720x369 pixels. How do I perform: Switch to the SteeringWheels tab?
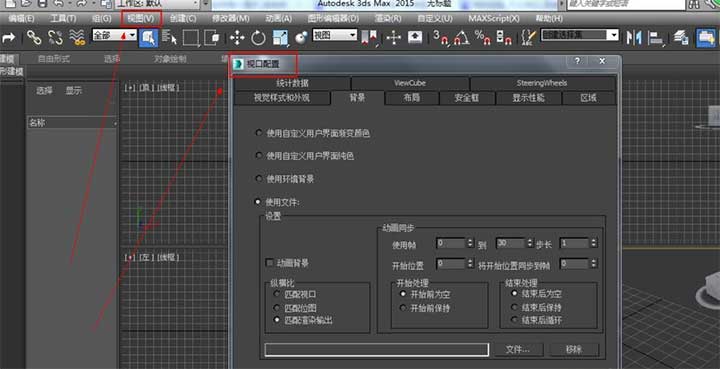click(x=542, y=83)
